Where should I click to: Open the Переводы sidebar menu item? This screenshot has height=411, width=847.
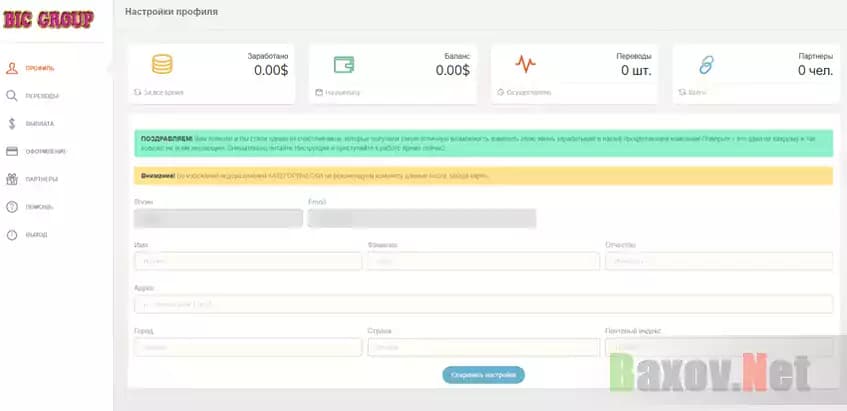coord(42,96)
